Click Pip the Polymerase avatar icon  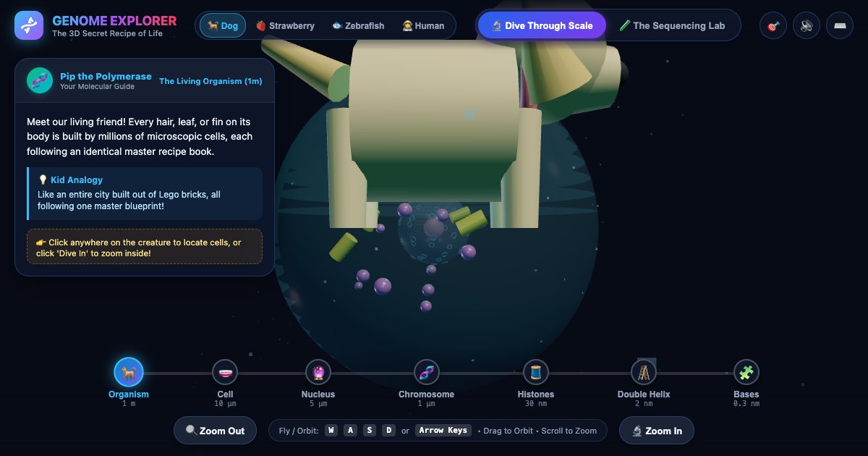tap(40, 80)
